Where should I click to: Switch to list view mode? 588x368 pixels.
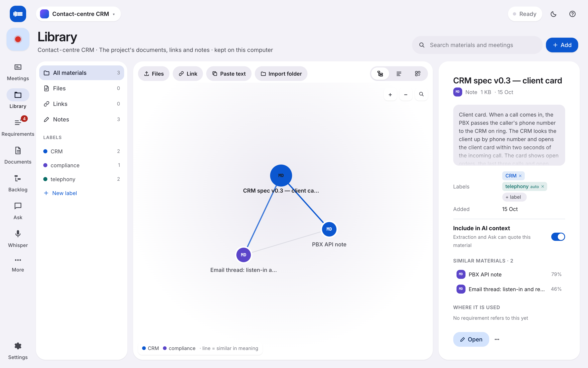(399, 74)
